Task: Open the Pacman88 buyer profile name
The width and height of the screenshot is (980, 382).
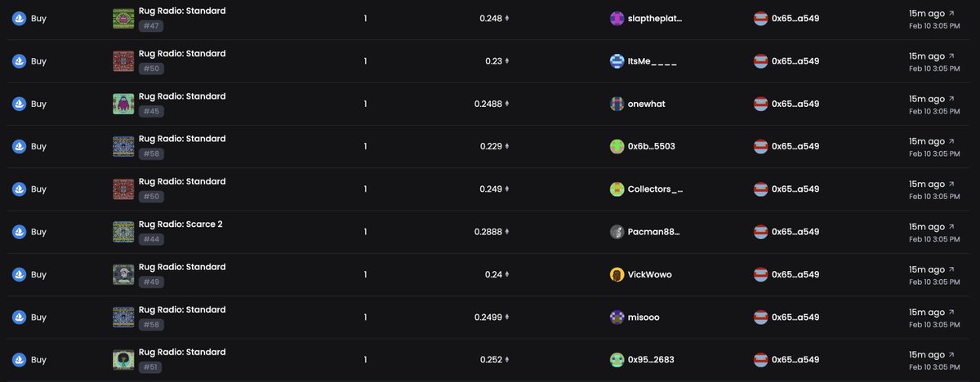Action: pos(654,232)
